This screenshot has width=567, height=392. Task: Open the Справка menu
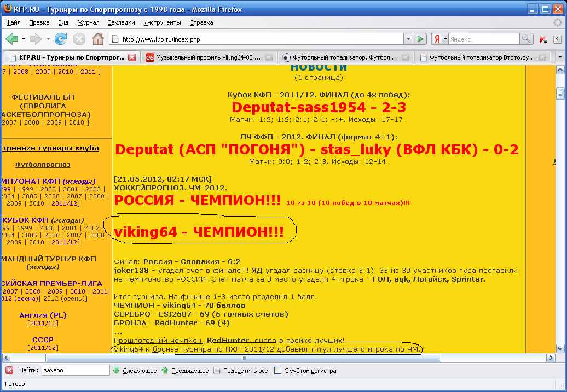pos(201,22)
